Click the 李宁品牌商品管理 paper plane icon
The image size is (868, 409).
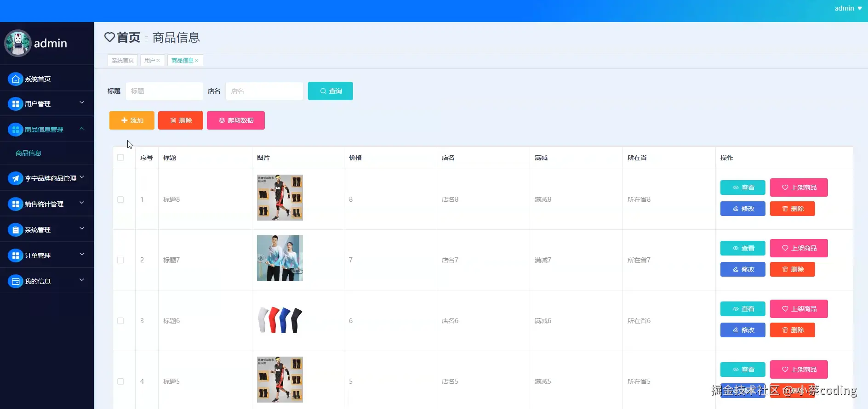(x=15, y=178)
